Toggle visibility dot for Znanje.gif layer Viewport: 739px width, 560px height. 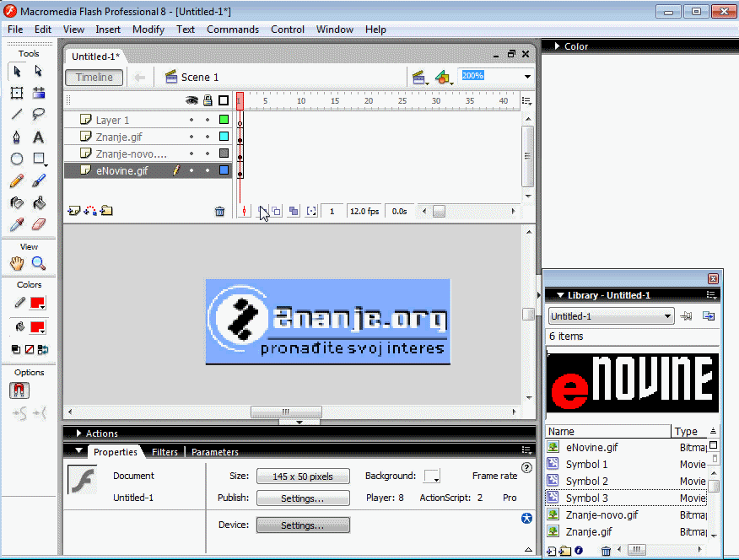[x=191, y=137]
